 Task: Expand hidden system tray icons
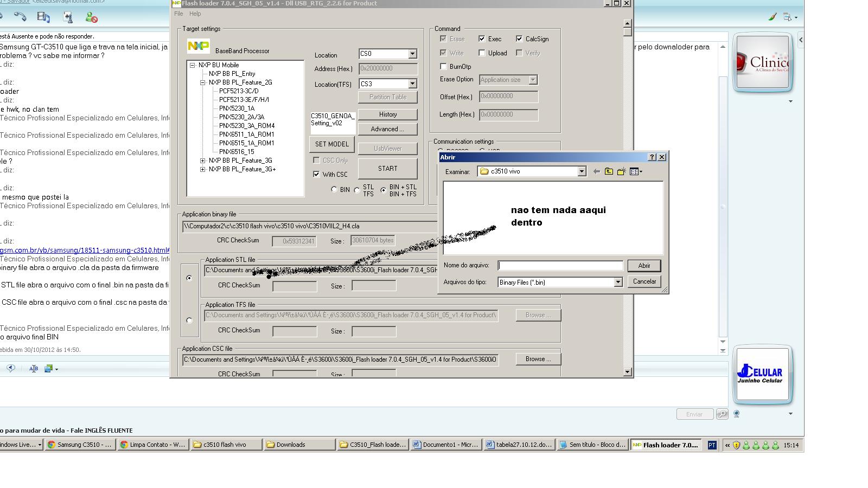click(x=727, y=445)
